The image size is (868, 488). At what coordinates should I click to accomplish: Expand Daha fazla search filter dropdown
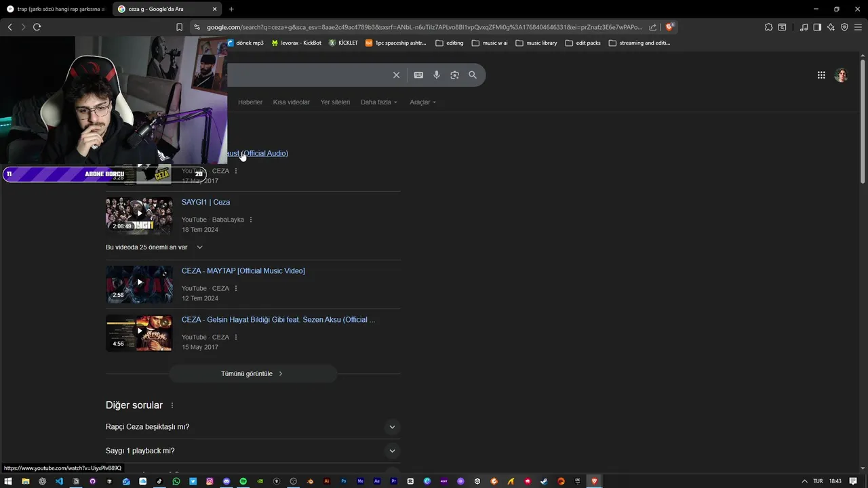379,102
